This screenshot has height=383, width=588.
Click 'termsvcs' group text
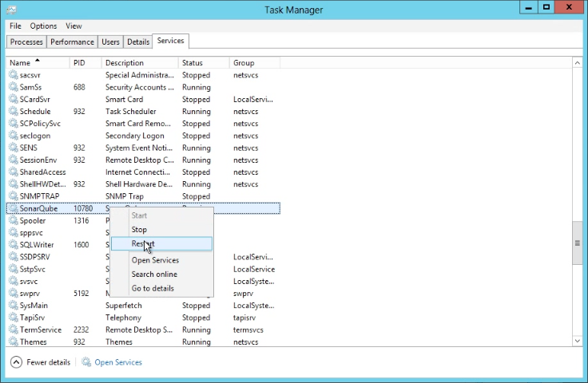coord(248,330)
